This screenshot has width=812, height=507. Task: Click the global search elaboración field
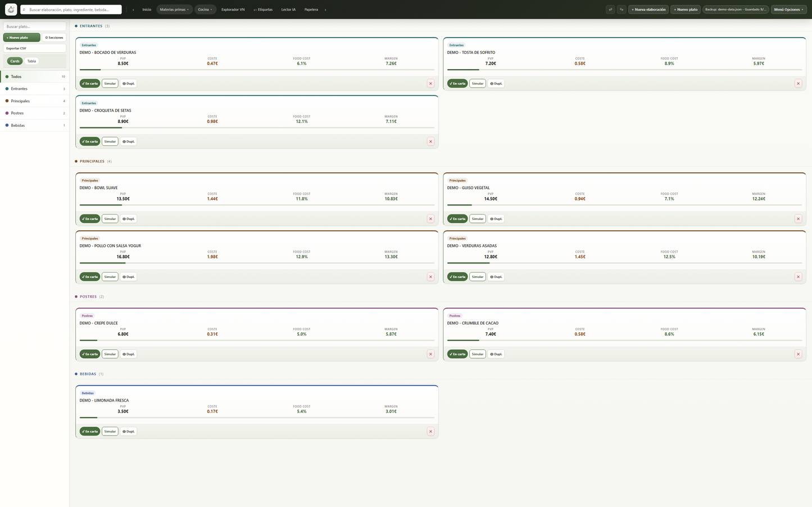coord(71,10)
